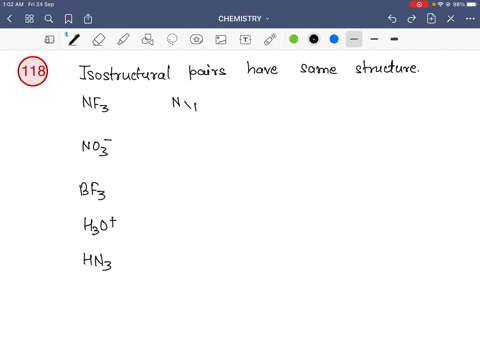
Task: Tap the handwritten BF3 formula
Action: (92, 191)
